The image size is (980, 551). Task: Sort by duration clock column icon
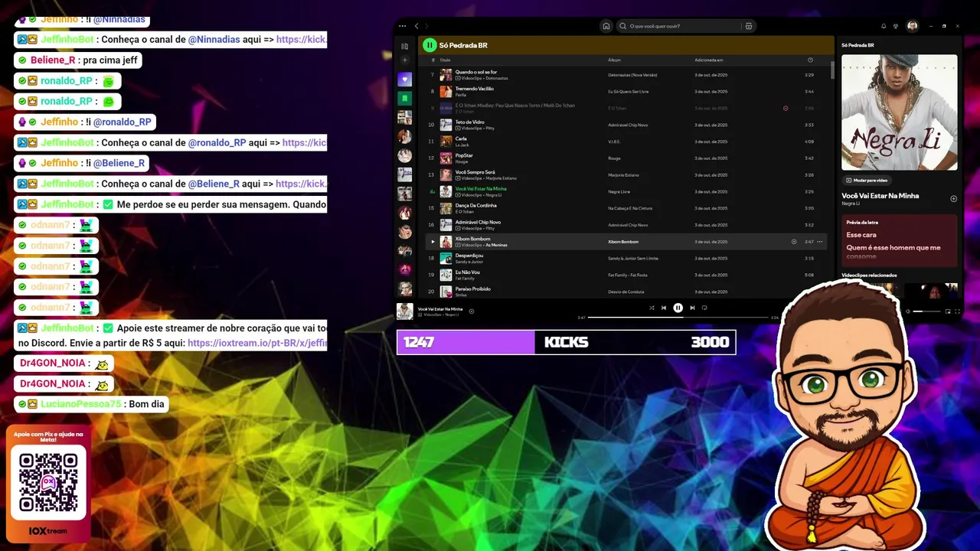[810, 60]
